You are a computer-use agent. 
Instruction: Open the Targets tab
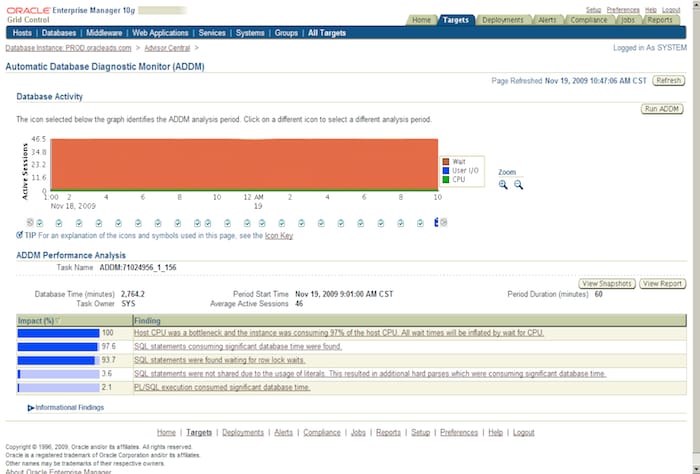click(x=455, y=20)
